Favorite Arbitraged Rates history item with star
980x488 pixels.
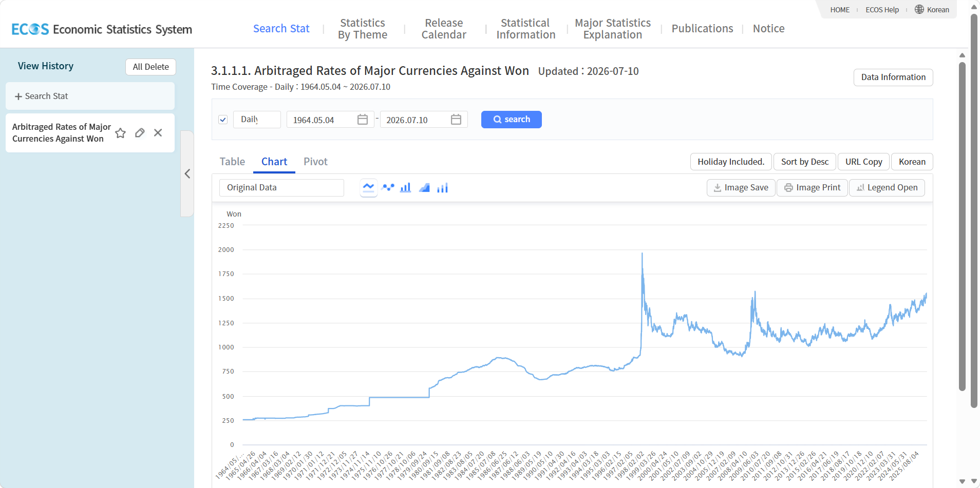(121, 133)
